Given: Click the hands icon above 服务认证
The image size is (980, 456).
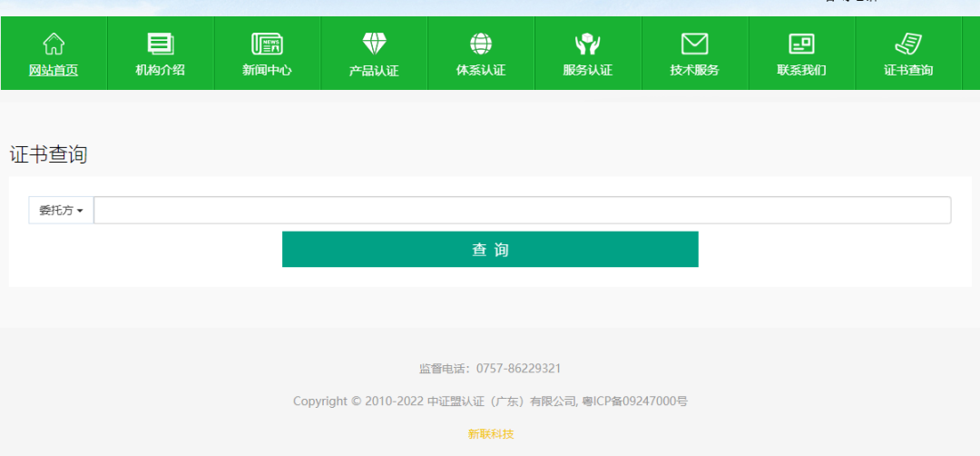Looking at the screenshot, I should pos(588,43).
